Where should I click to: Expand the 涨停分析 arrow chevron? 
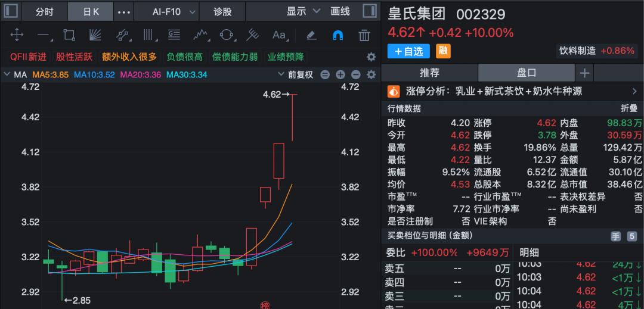point(634,91)
